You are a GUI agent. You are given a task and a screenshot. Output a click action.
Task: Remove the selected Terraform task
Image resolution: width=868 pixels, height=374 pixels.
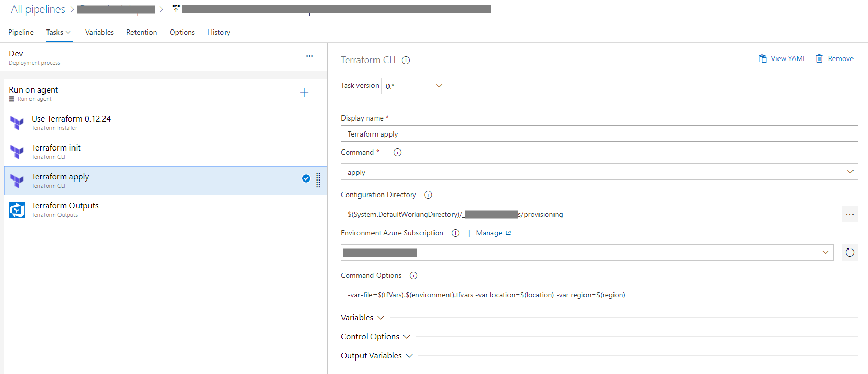coord(834,59)
